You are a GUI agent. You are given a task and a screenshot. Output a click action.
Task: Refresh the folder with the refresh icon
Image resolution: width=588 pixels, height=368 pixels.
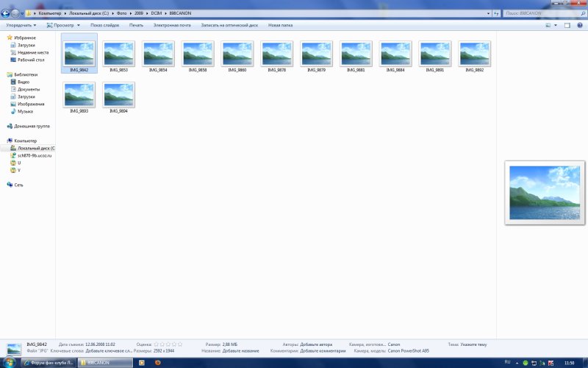point(496,13)
